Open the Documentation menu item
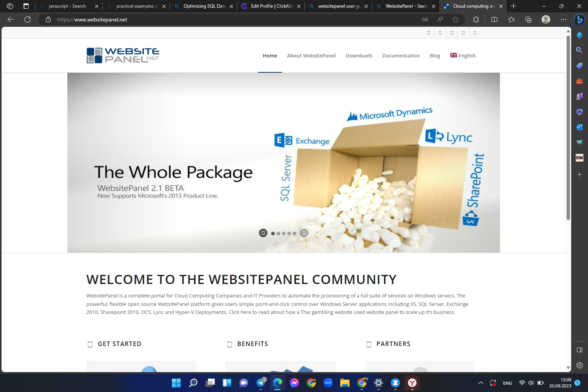The image size is (588, 392). click(x=401, y=56)
